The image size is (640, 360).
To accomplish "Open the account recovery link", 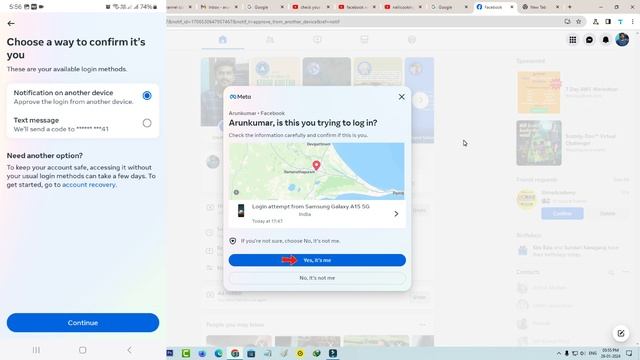I will pyautogui.click(x=89, y=185).
